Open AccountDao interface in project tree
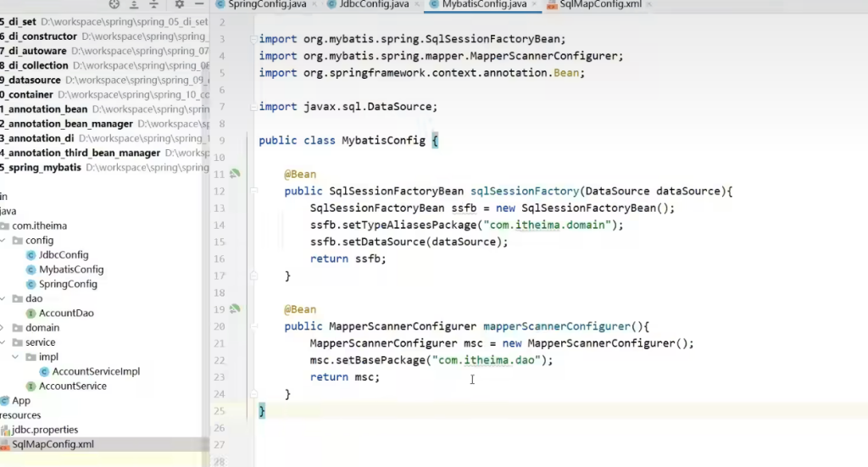This screenshot has height=467, width=868. pos(65,313)
